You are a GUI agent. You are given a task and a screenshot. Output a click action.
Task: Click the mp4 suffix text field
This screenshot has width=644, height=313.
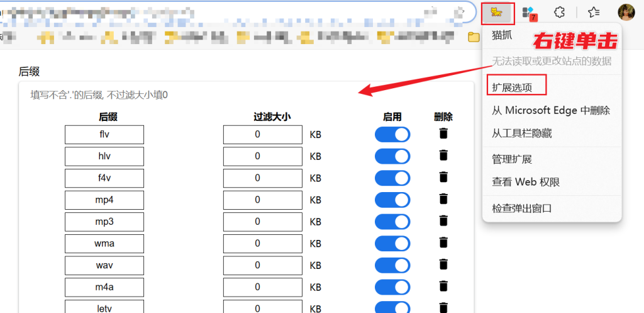104,200
